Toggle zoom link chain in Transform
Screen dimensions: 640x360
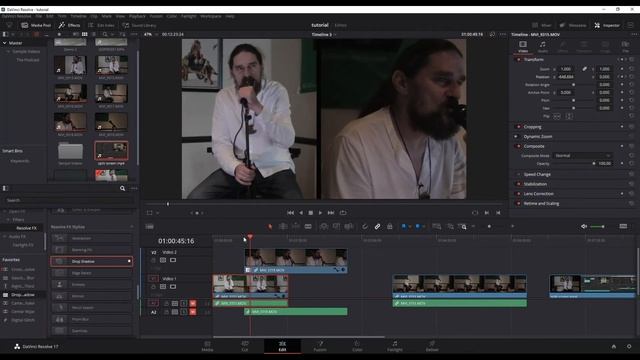584,69
